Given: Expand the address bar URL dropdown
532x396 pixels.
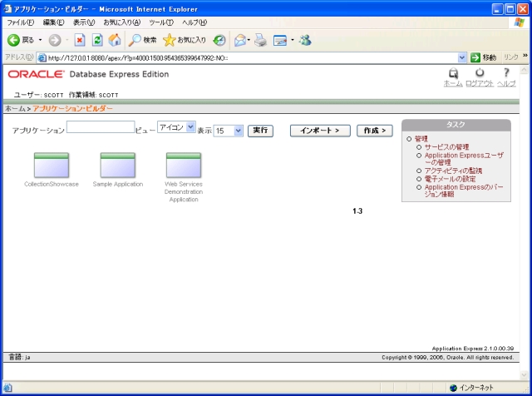Looking at the screenshot, I should (x=461, y=57).
